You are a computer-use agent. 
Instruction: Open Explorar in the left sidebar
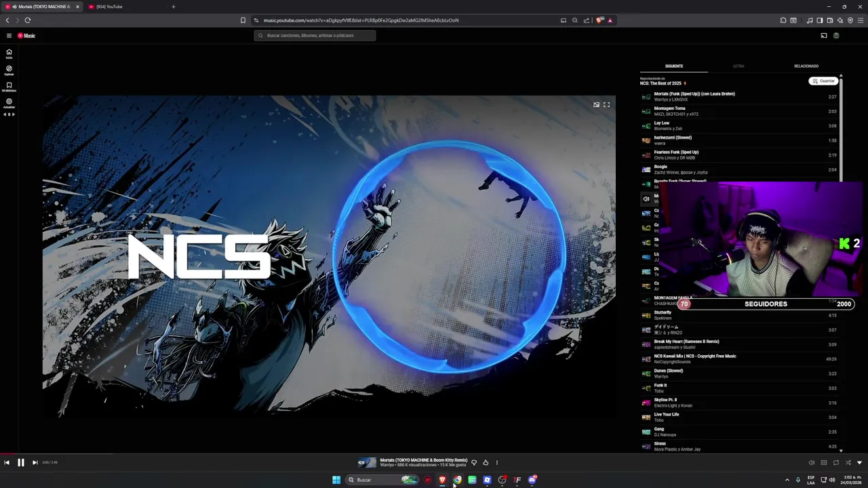[x=9, y=70]
